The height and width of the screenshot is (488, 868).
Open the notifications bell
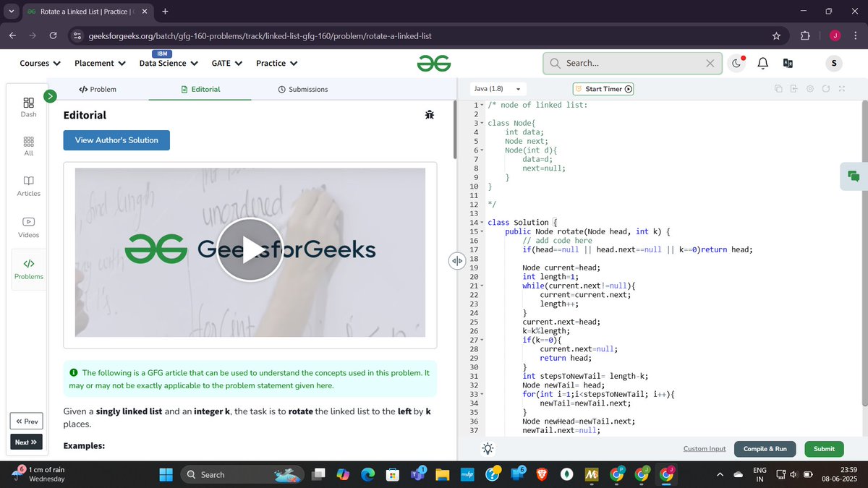[762, 63]
